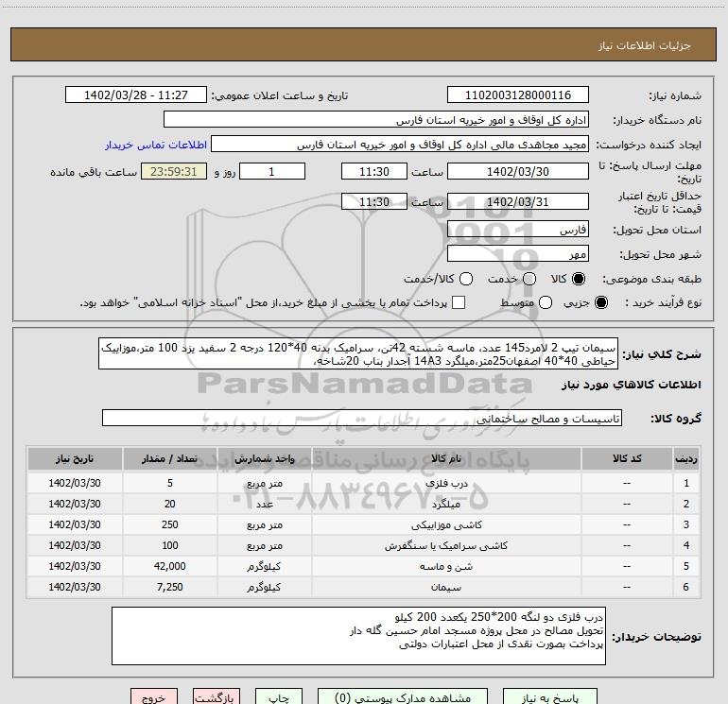Click the چاپ print button
This screenshot has height=704, width=728.
tap(279, 696)
